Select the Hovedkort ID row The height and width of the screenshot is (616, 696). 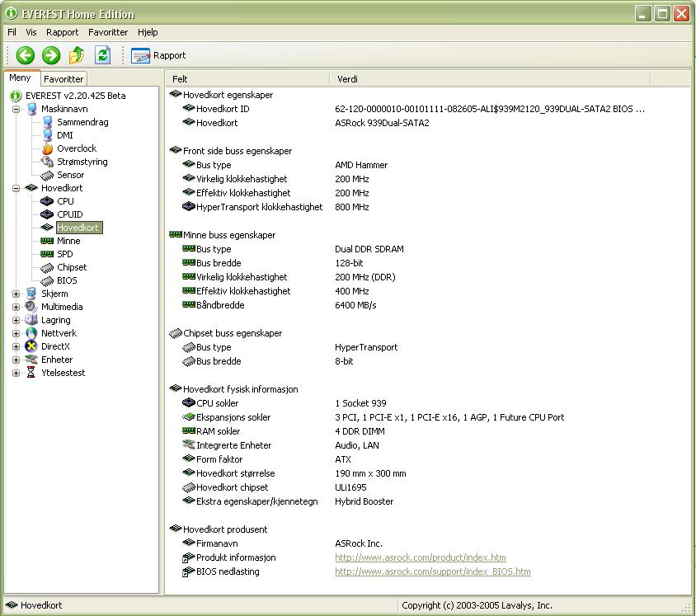(x=413, y=109)
